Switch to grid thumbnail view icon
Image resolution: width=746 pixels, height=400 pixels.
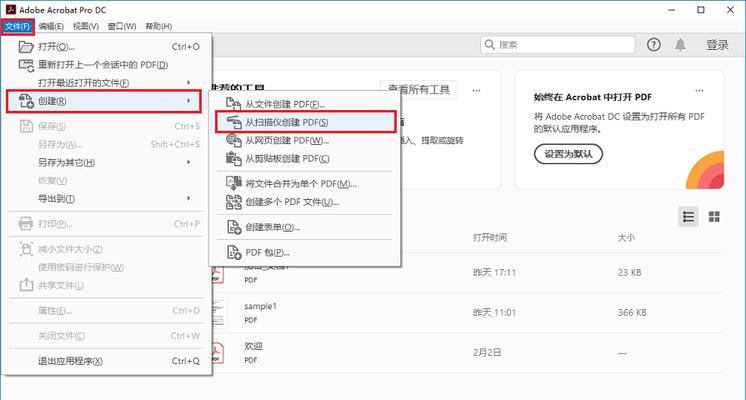pyautogui.click(x=714, y=217)
